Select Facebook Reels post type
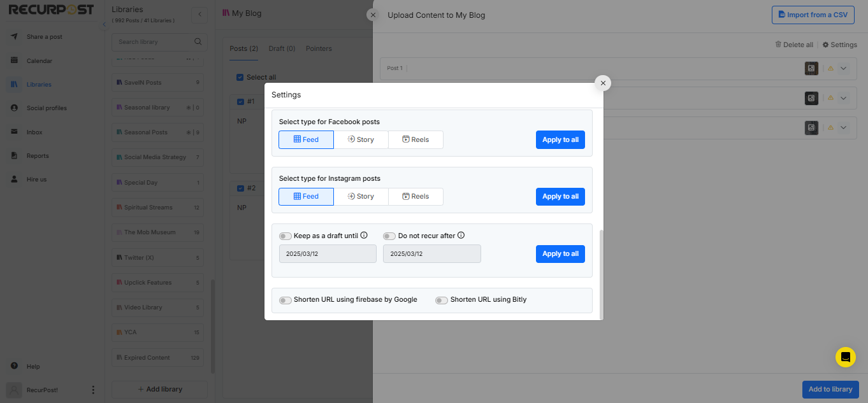 [416, 139]
